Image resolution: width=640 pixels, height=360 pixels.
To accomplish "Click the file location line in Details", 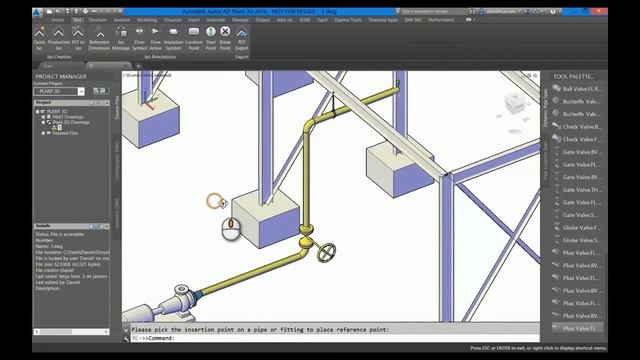I will coord(73,253).
